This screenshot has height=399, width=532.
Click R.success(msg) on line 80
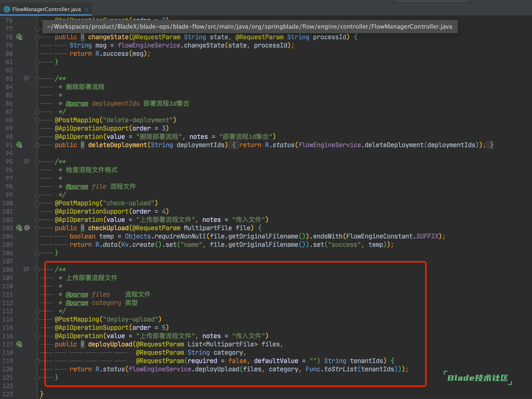click(121, 54)
